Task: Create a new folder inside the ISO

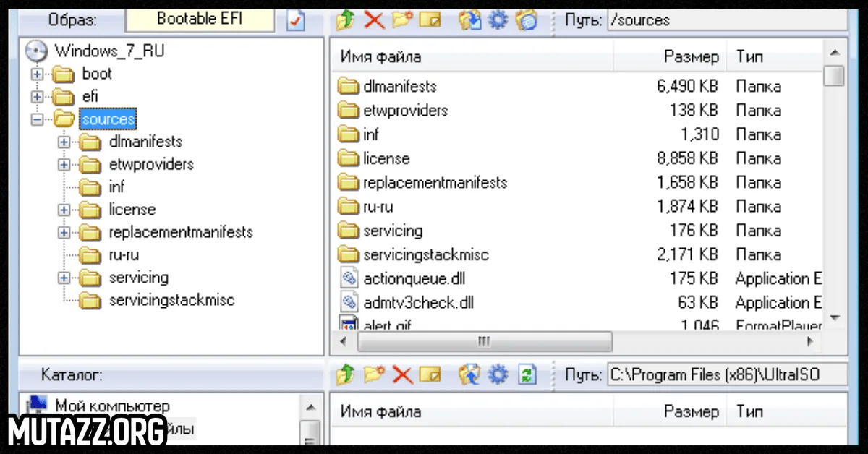Action: pyautogui.click(x=402, y=20)
